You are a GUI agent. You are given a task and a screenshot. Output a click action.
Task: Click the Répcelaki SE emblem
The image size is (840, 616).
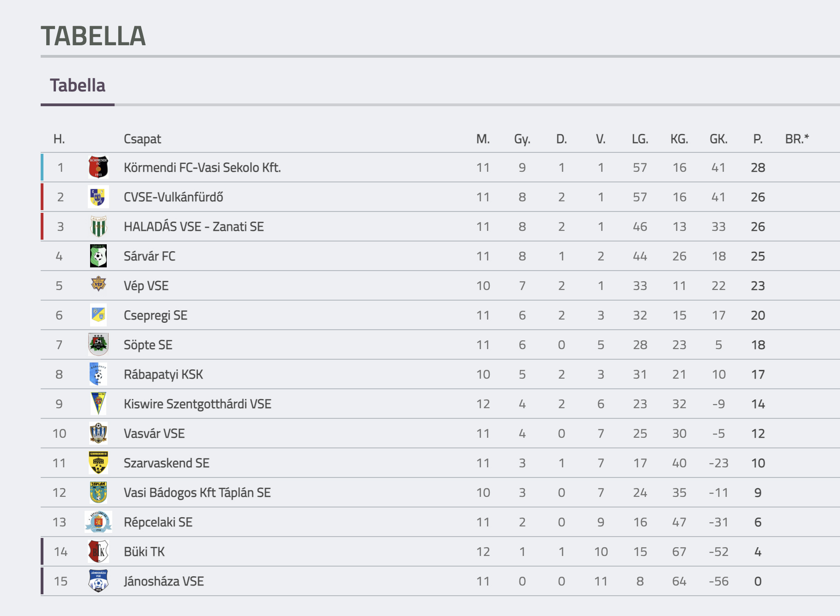coord(98,522)
